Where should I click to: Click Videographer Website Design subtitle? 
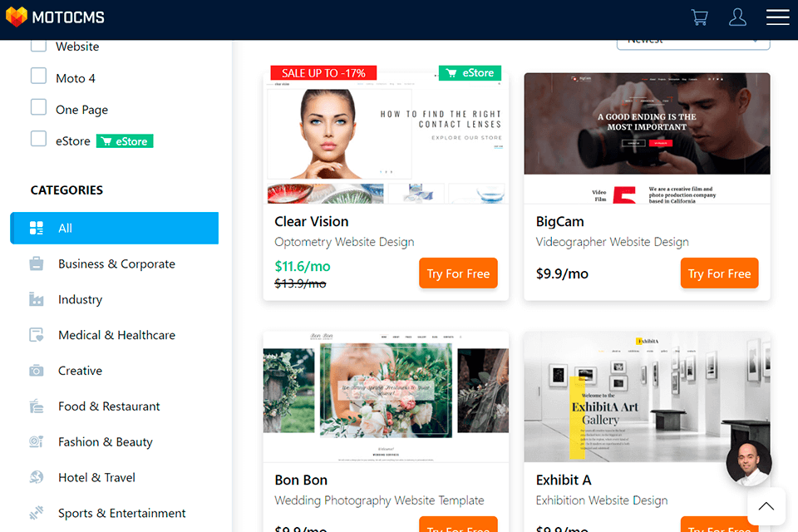pos(613,243)
